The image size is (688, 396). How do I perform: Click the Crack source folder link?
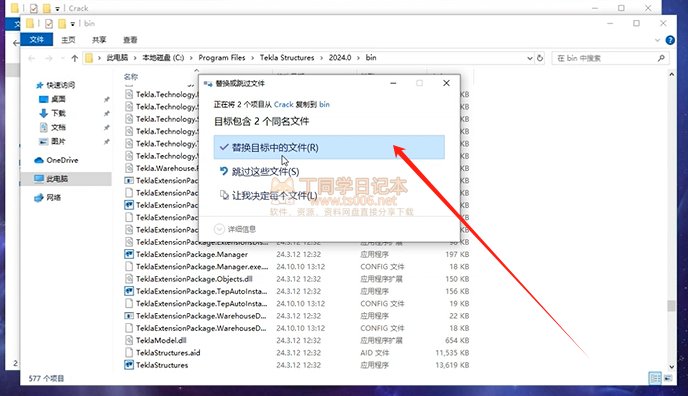283,104
